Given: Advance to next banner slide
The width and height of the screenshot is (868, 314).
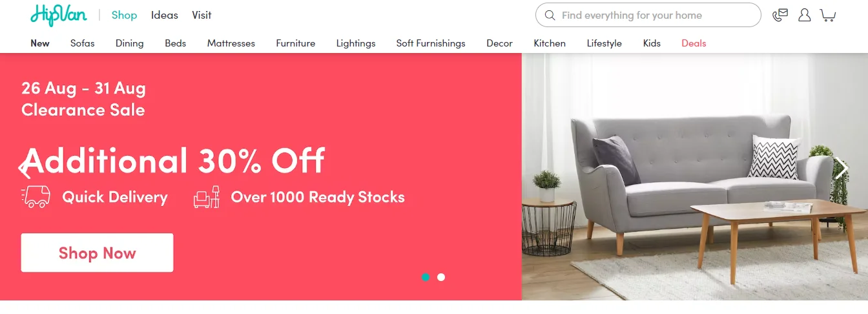Looking at the screenshot, I should [x=842, y=169].
